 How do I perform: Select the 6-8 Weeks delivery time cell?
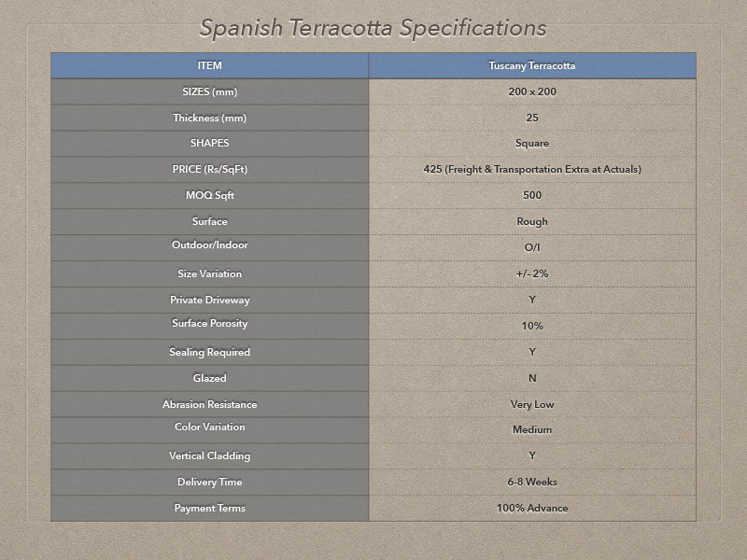(x=532, y=482)
